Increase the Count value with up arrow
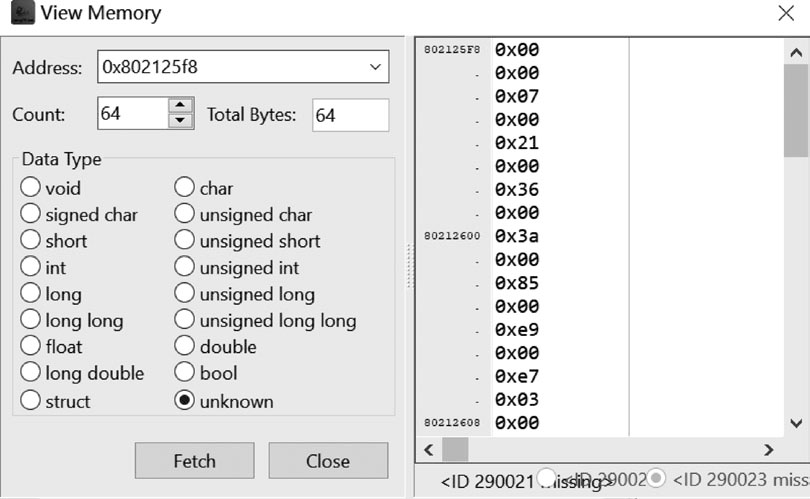Screen dimensions: 810x499 click(180, 105)
